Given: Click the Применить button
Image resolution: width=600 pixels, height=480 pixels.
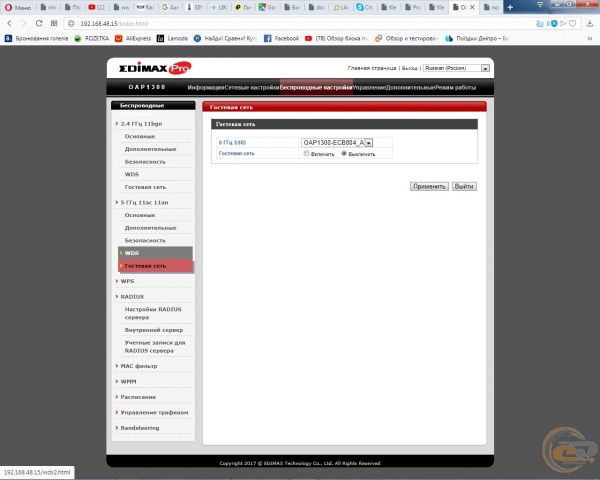Looking at the screenshot, I should click(x=429, y=186).
